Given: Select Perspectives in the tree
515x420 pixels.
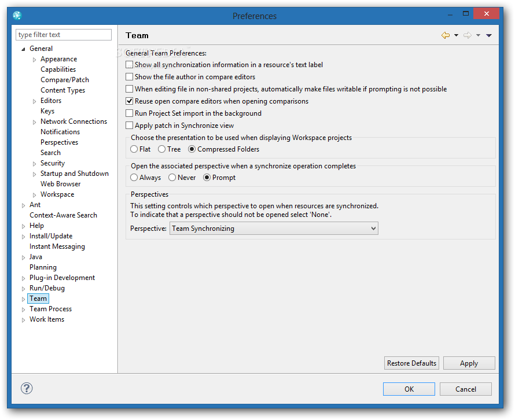Looking at the screenshot, I should click(60, 142).
